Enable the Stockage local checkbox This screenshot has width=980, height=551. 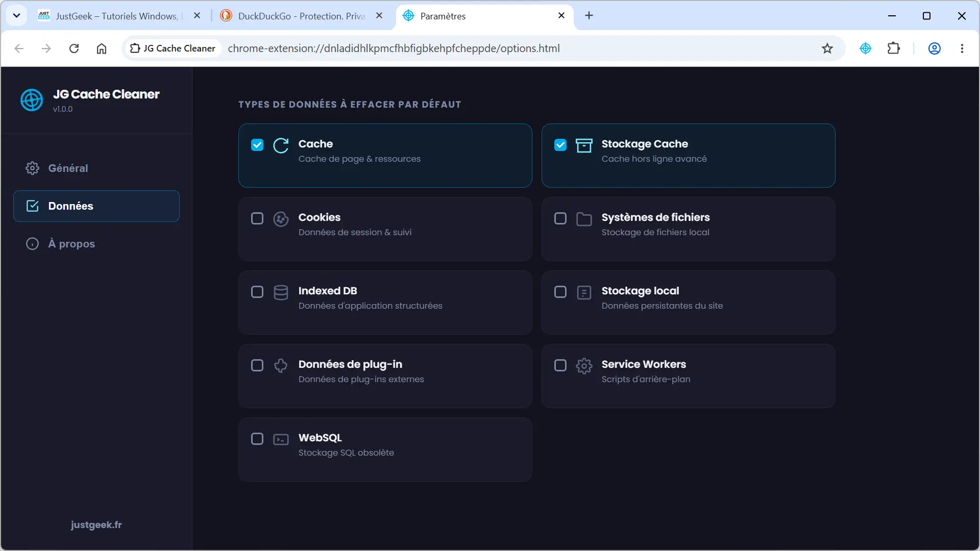pyautogui.click(x=560, y=292)
